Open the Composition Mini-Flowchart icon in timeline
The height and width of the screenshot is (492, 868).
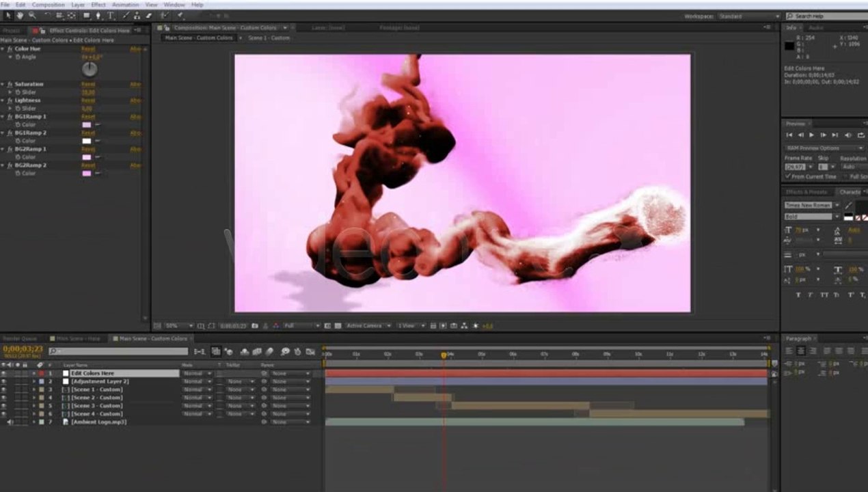tap(199, 351)
